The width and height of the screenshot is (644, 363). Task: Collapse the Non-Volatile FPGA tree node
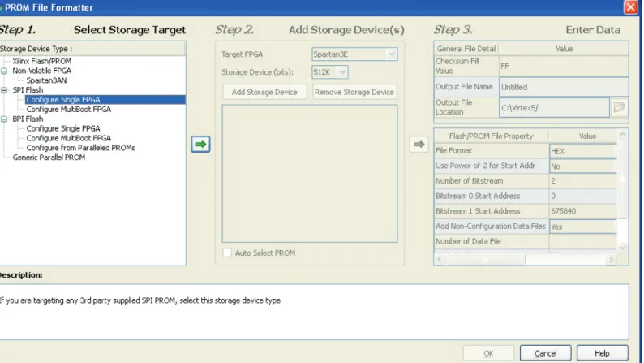[4, 71]
